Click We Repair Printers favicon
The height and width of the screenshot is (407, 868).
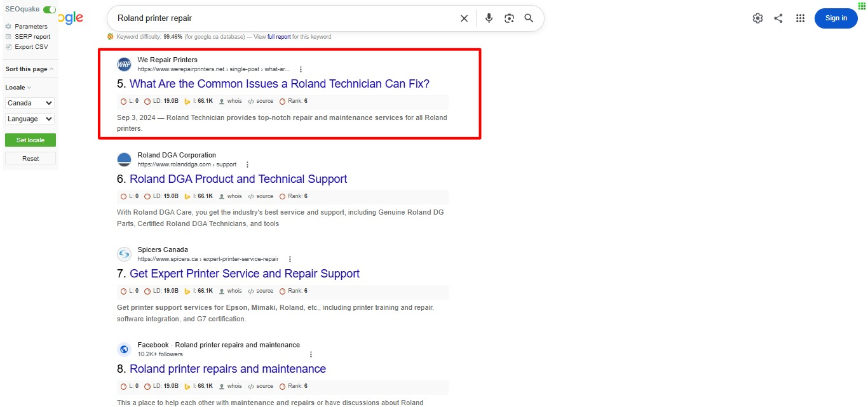(x=124, y=64)
